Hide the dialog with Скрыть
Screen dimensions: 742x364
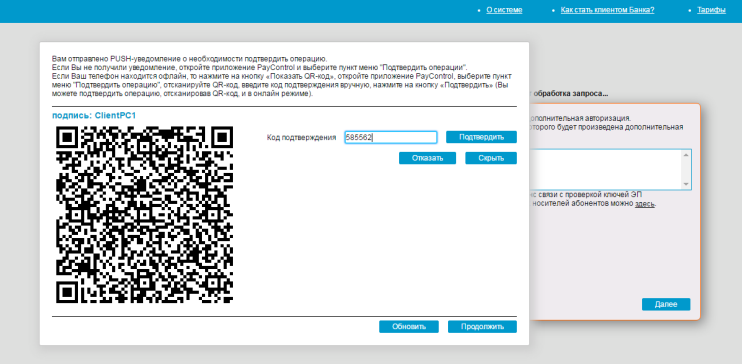pos(491,158)
